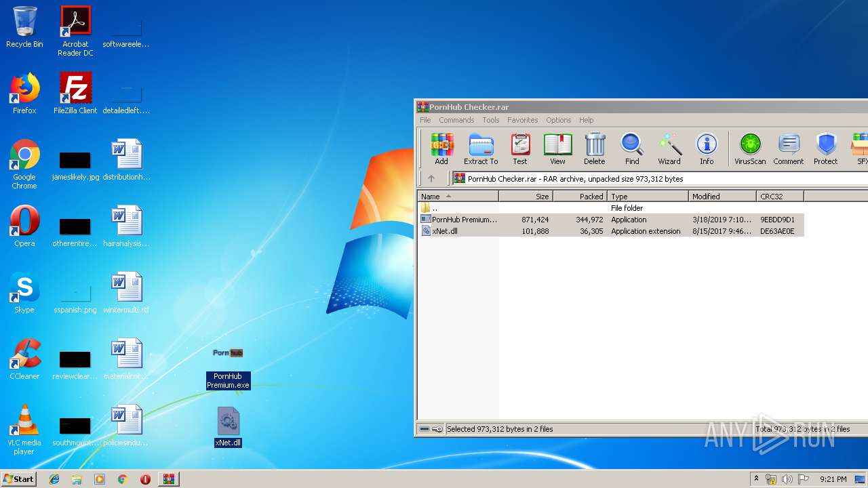Click the Test archive icon
This screenshot has width=868, height=488.
coord(520,148)
